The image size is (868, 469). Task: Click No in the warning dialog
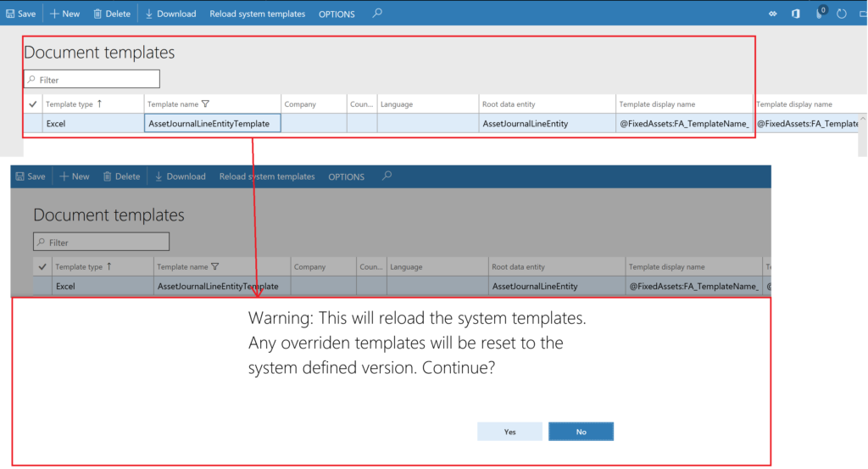[x=581, y=432]
